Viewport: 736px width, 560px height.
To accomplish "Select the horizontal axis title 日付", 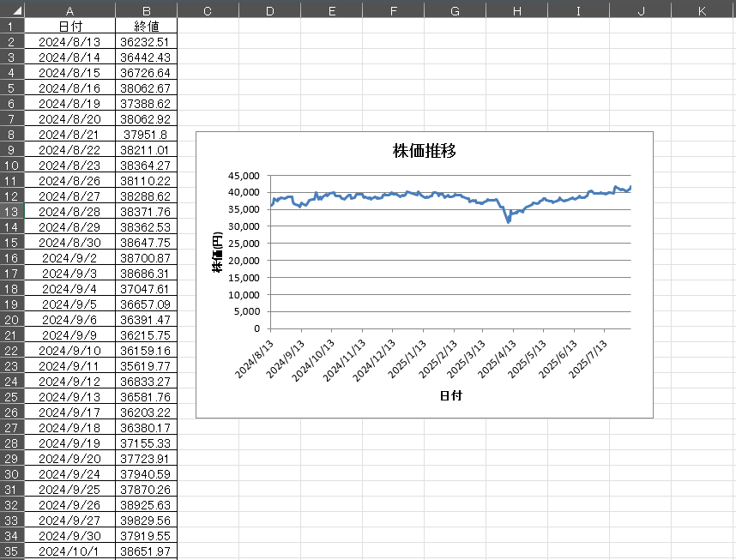I will [450, 395].
